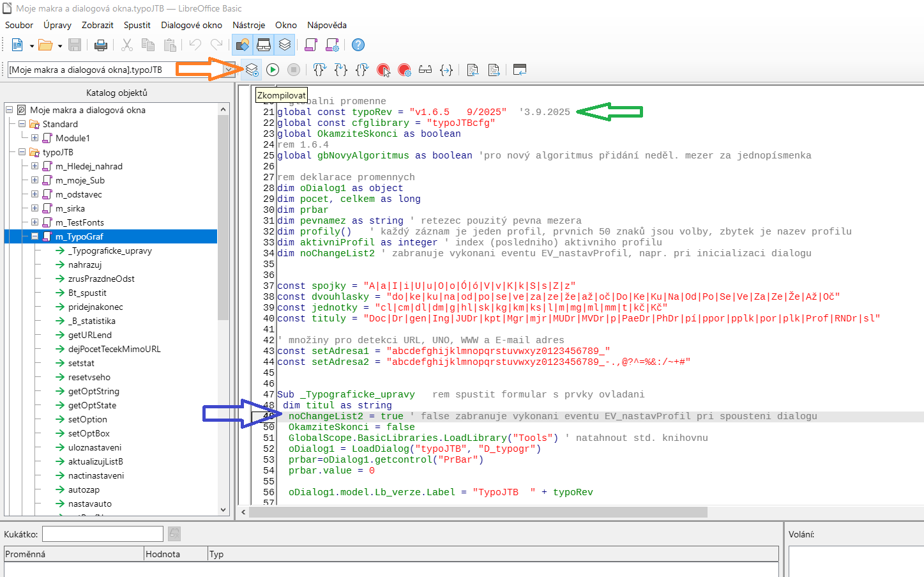The width and height of the screenshot is (924, 577).
Task: Open the Spustit menu
Action: click(137, 25)
